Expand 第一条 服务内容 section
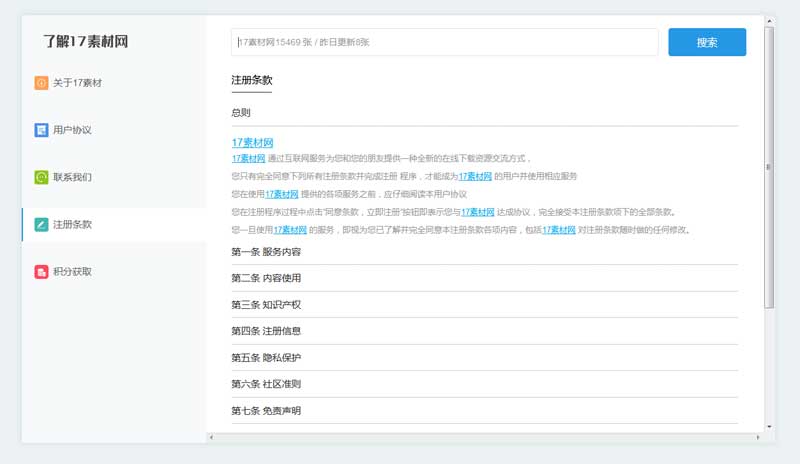The width and height of the screenshot is (800, 464). [x=266, y=252]
